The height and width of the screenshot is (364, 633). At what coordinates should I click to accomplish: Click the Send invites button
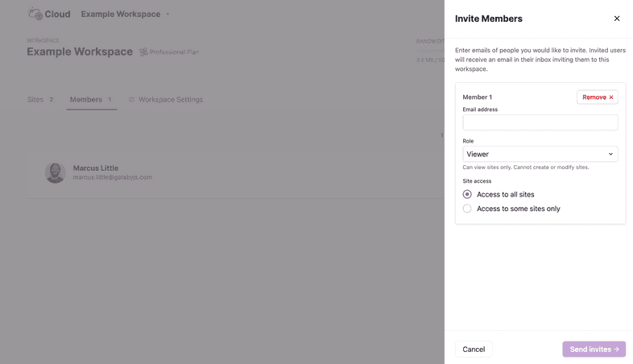pyautogui.click(x=594, y=350)
